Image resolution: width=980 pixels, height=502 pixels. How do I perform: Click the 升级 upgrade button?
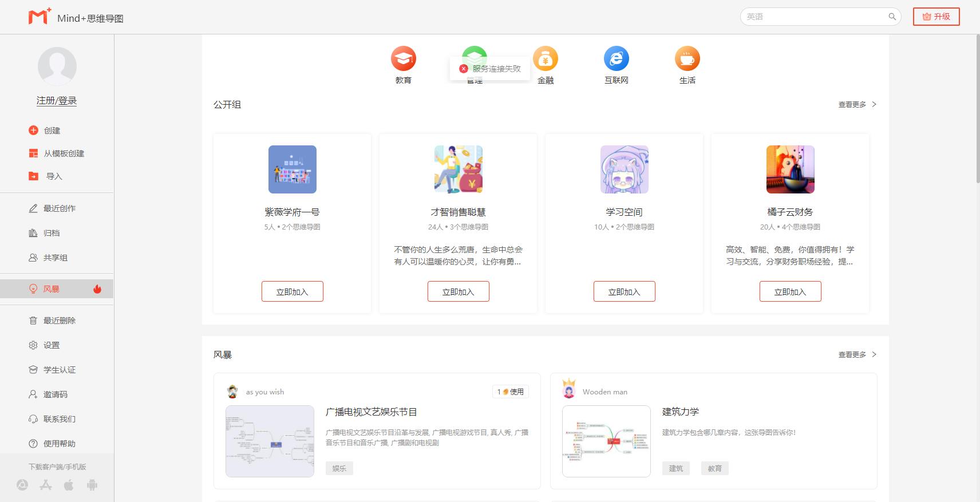coord(936,17)
